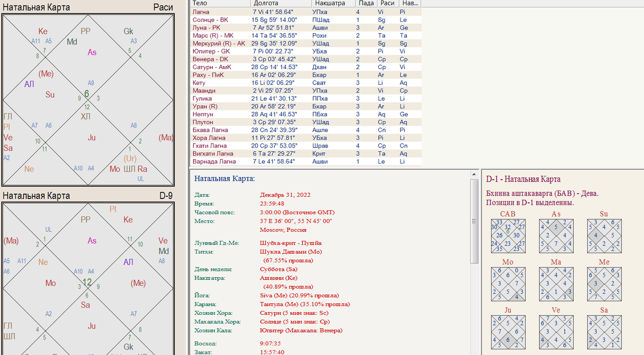Select the Венера - DK row

(x=306, y=59)
